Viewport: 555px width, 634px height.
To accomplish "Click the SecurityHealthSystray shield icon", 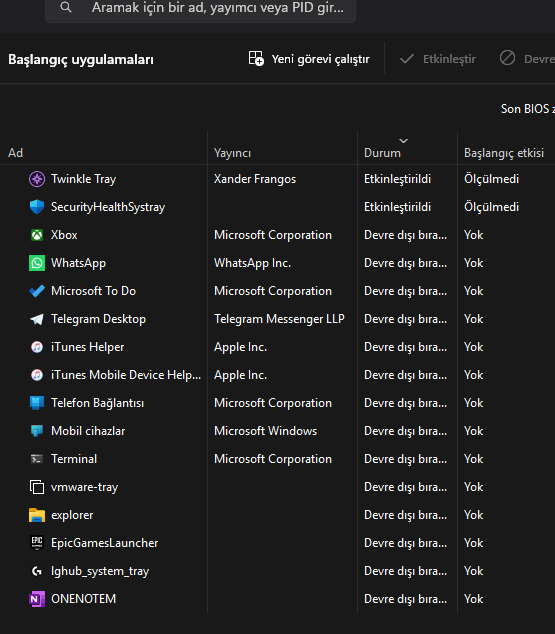I will [37, 207].
